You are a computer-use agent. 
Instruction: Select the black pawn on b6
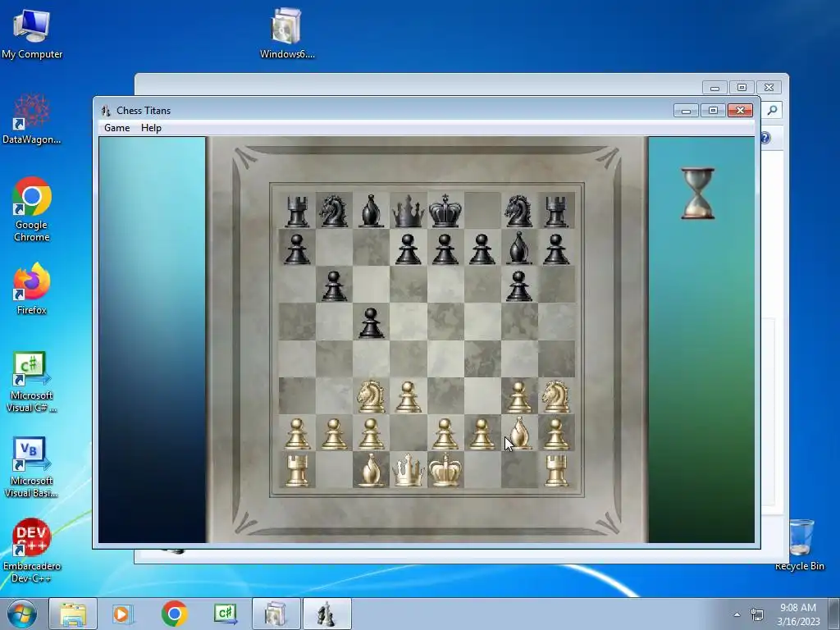[x=335, y=285]
